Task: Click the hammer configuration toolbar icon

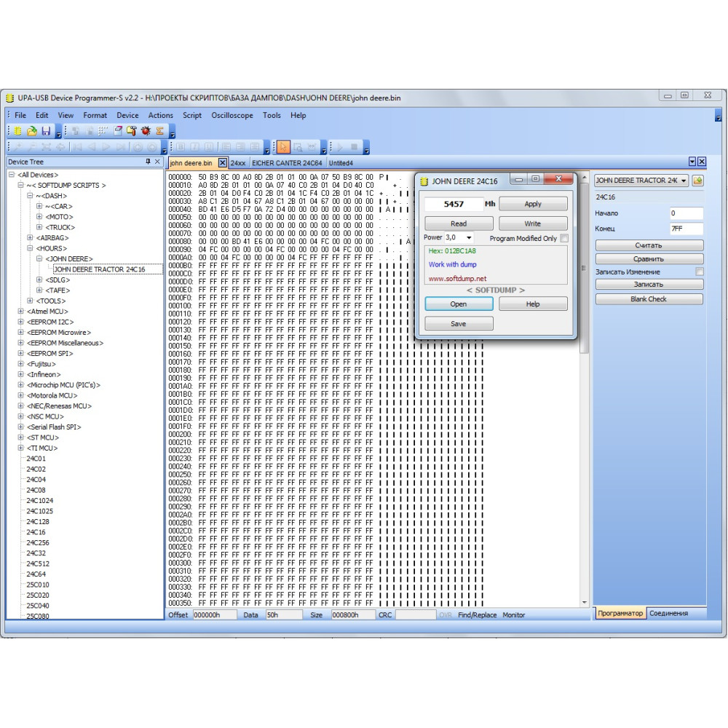Action: pyautogui.click(x=131, y=131)
